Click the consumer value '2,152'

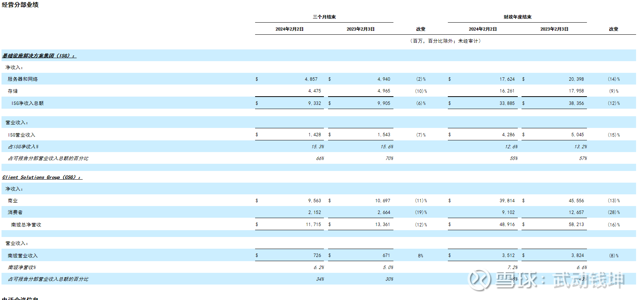pyautogui.click(x=314, y=212)
